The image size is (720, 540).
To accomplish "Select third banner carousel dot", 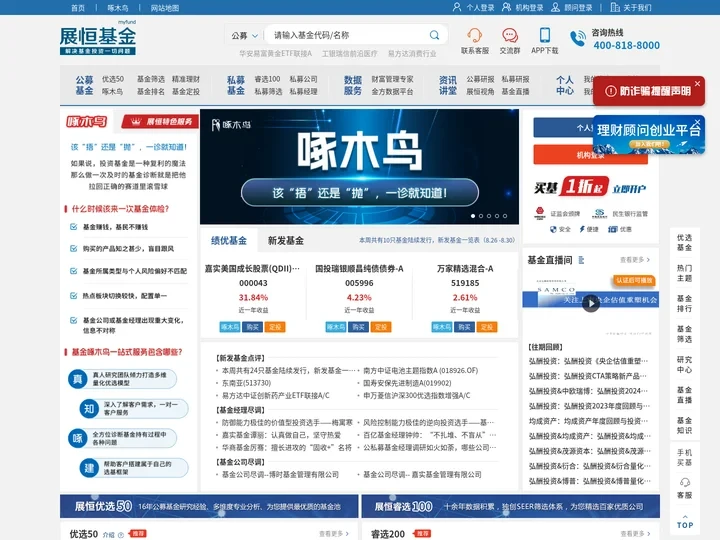I will click(x=489, y=216).
